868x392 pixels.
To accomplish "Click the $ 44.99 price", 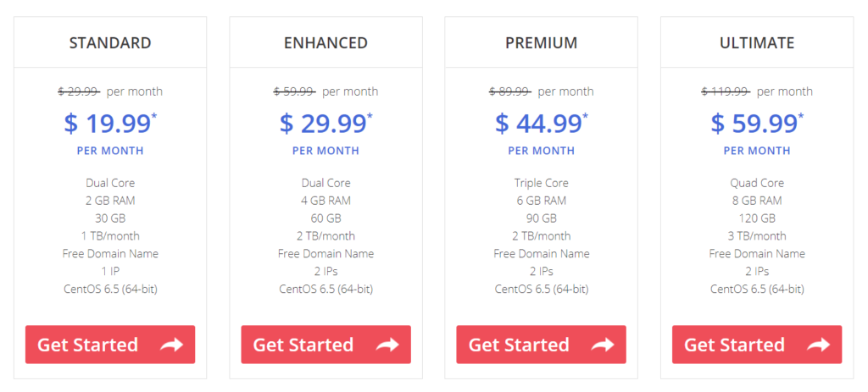I will pyautogui.click(x=538, y=124).
